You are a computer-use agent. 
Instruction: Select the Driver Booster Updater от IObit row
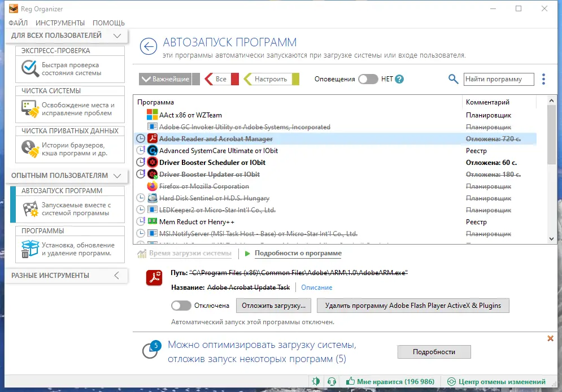click(335, 175)
